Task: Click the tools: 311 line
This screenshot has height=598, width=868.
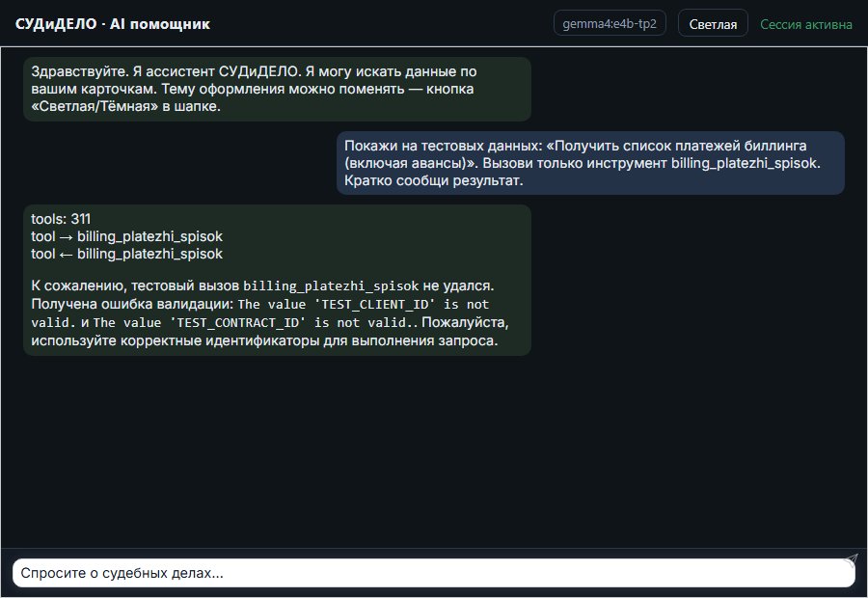Action: [x=61, y=219]
